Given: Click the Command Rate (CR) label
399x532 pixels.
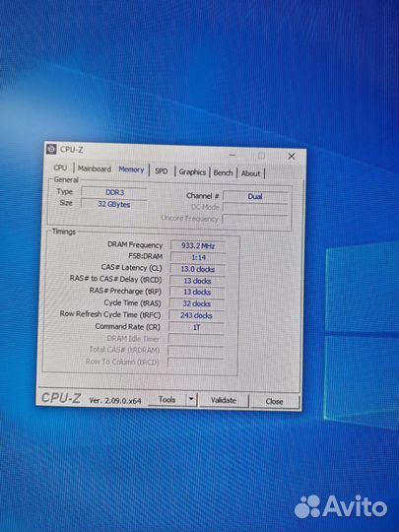Looking at the screenshot, I should 127,326.
